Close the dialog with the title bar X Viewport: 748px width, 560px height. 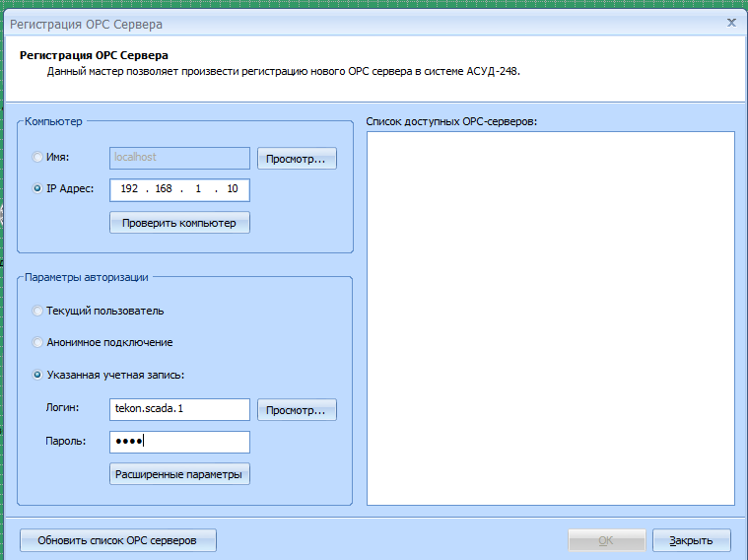[731, 21]
